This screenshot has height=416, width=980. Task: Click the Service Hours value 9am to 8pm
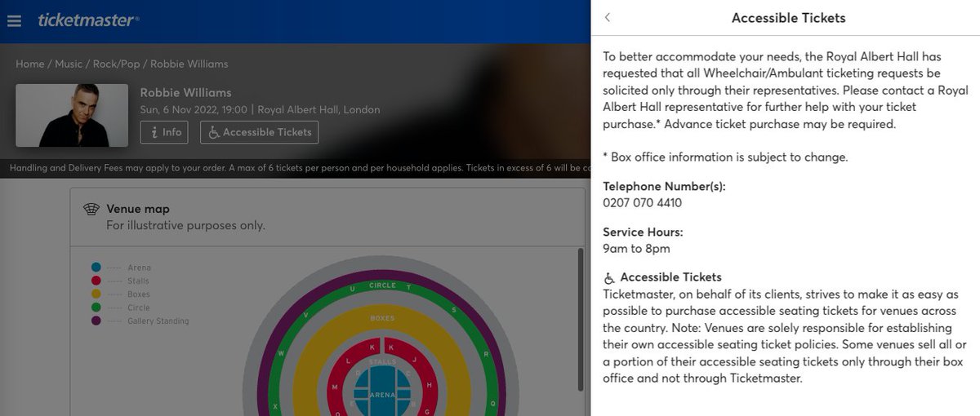636,248
